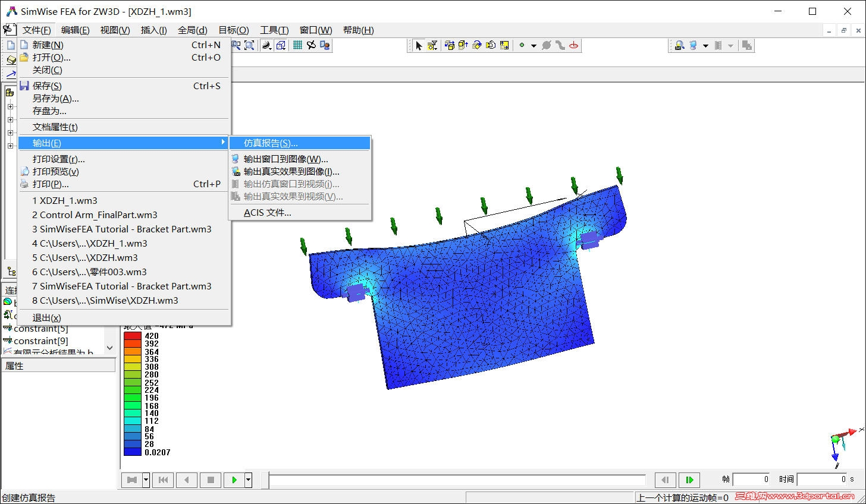The image size is (866, 504).
Task: Click the app document icon left of 文件
Action: click(x=8, y=30)
